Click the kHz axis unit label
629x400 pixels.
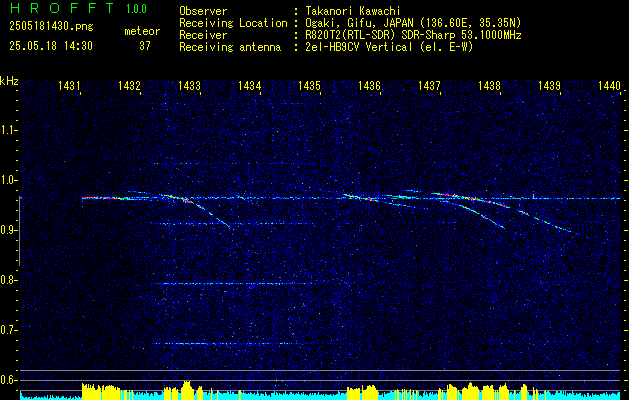pyautogui.click(x=9, y=81)
